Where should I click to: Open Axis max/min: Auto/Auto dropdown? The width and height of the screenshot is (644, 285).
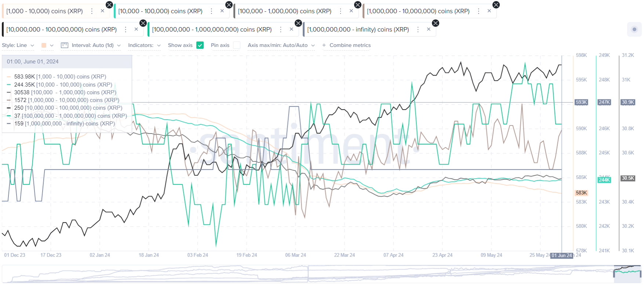click(x=281, y=45)
